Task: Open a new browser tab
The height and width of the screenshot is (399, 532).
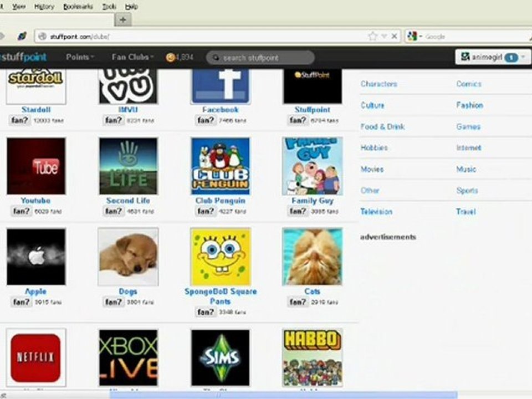Action: [x=123, y=20]
